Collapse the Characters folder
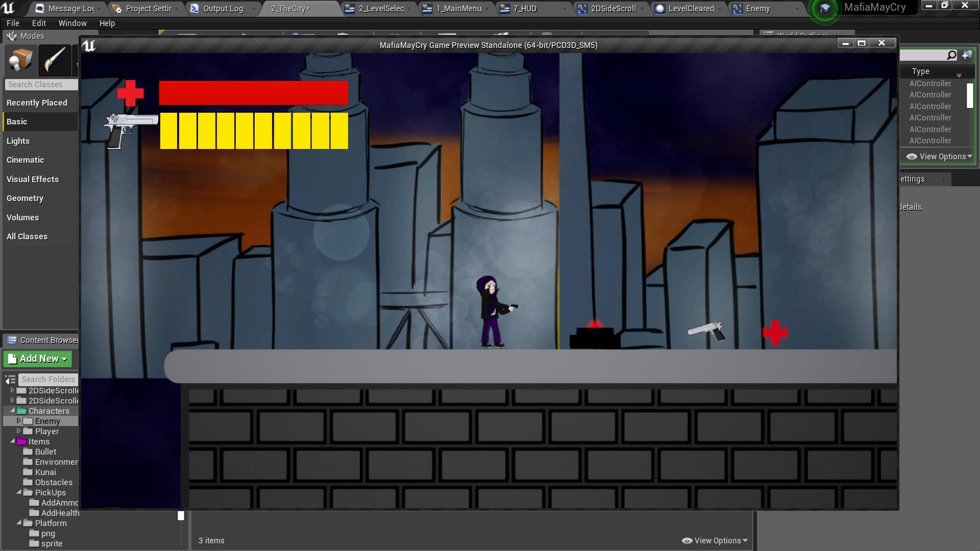Viewport: 980px width, 551px height. click(x=12, y=411)
